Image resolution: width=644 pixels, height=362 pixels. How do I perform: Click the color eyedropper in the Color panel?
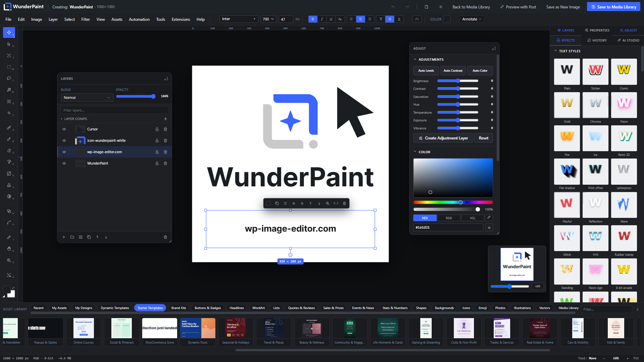489,218
